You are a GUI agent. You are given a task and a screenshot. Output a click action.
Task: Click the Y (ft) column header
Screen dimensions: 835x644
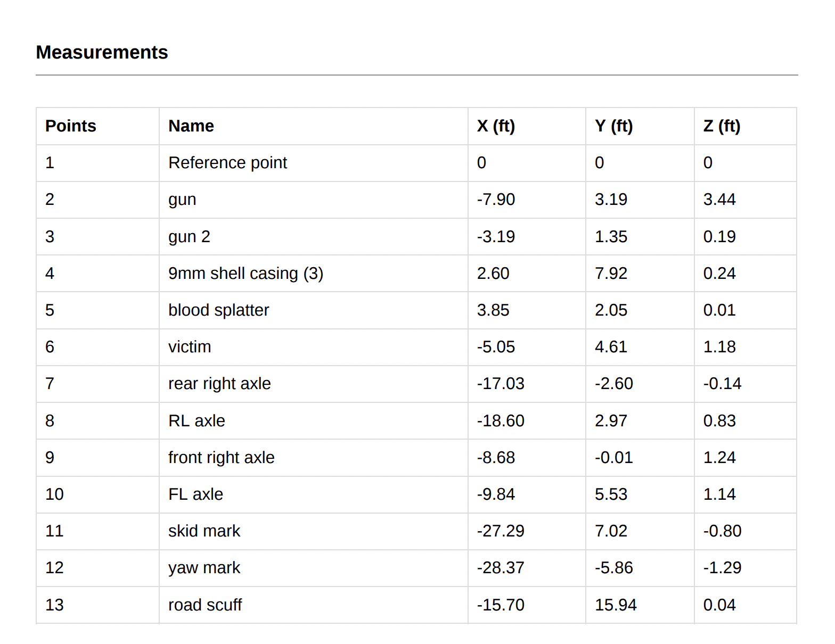coord(613,126)
